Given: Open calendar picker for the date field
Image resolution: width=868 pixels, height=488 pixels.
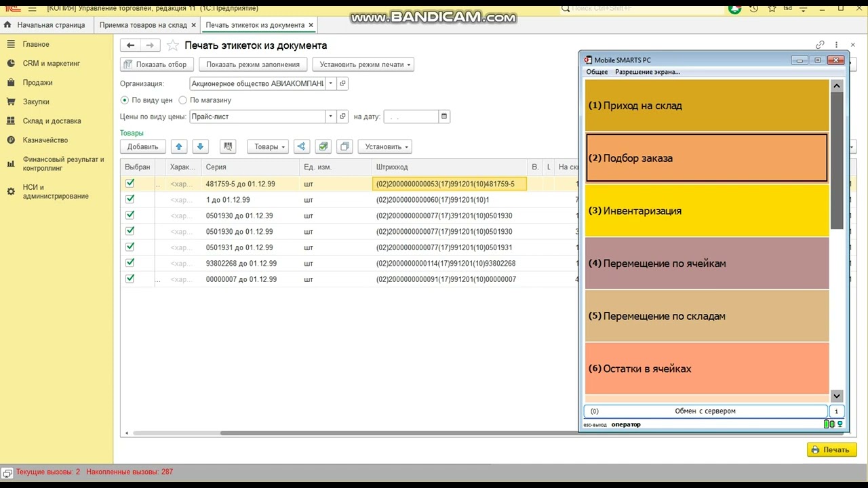Looking at the screenshot, I should [444, 117].
